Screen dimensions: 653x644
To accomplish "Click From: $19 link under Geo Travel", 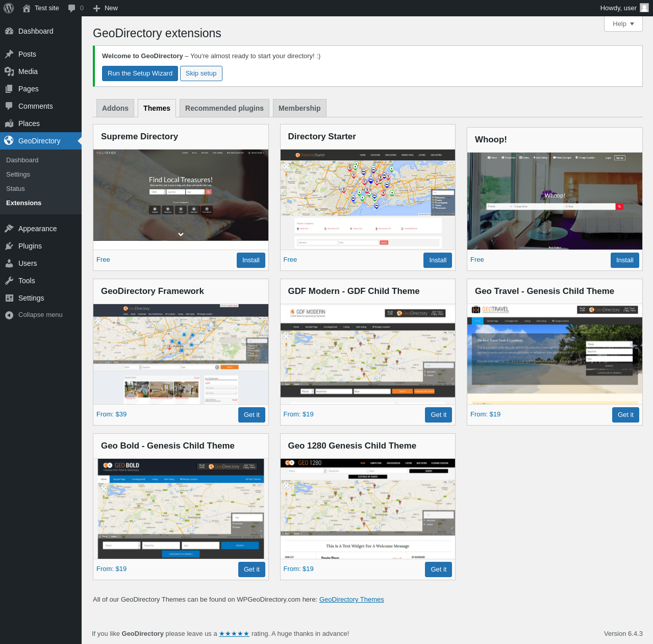I will [x=485, y=414].
